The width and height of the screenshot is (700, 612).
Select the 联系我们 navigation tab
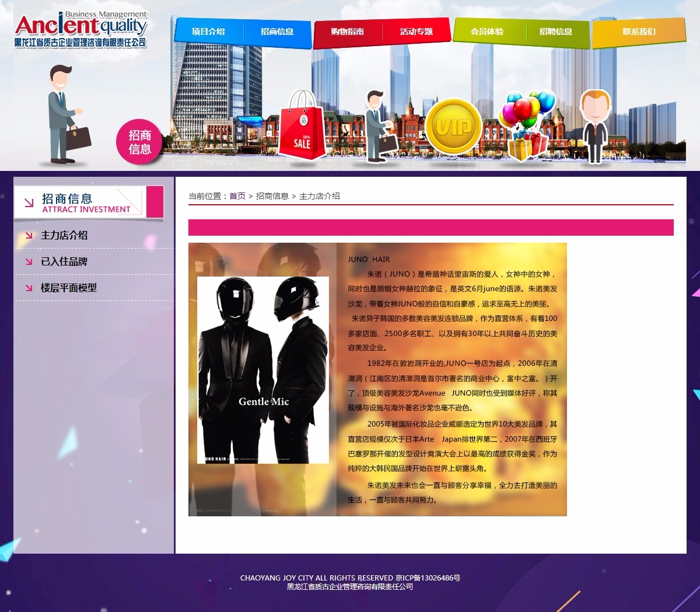[x=639, y=32]
